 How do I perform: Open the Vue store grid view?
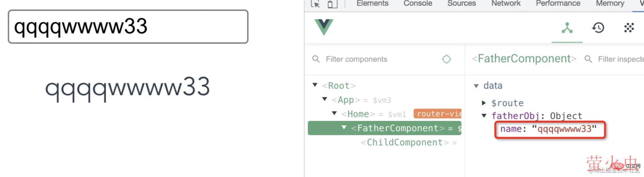click(629, 28)
